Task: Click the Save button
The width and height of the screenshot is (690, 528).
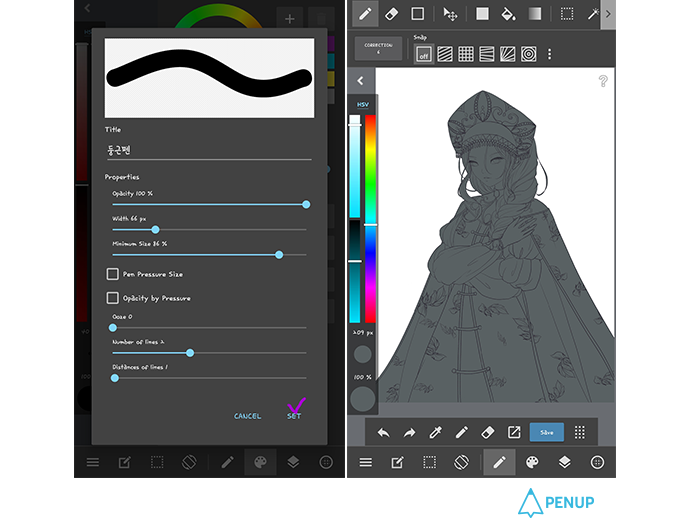Action: pos(547,433)
